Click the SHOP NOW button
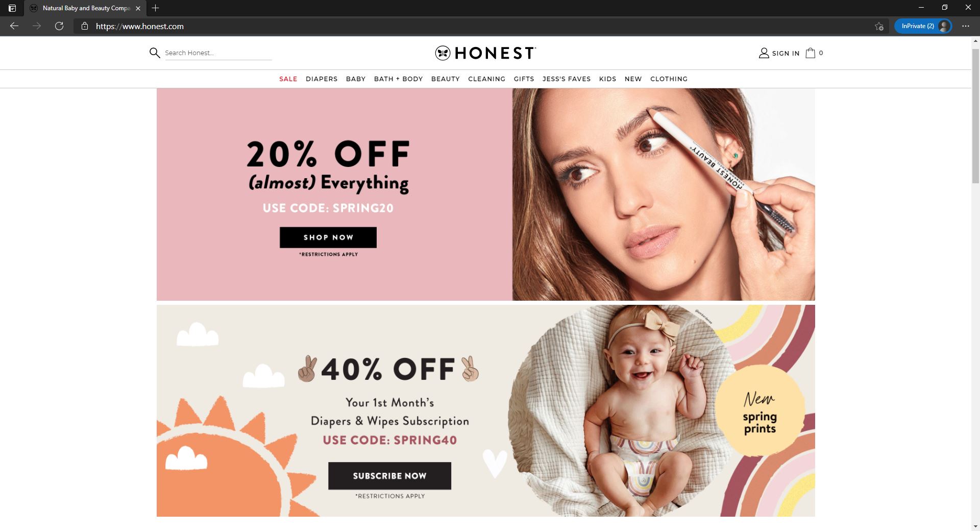The width and height of the screenshot is (980, 531). 328,237
